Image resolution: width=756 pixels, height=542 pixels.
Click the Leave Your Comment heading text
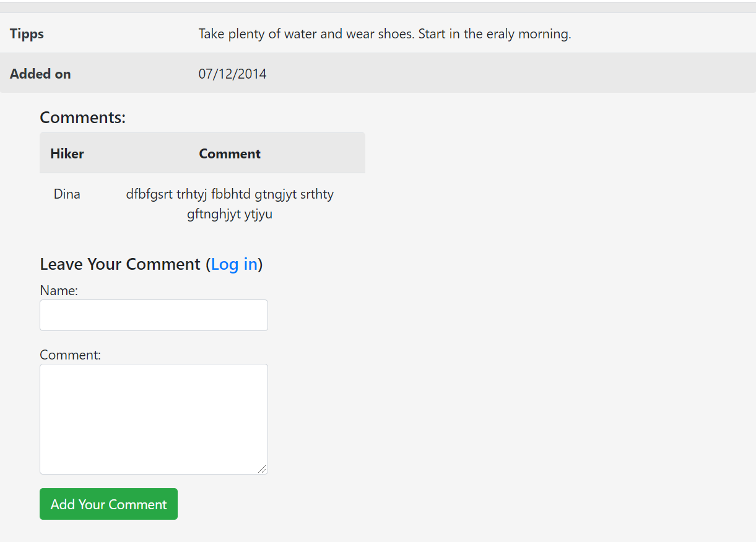[x=120, y=264]
